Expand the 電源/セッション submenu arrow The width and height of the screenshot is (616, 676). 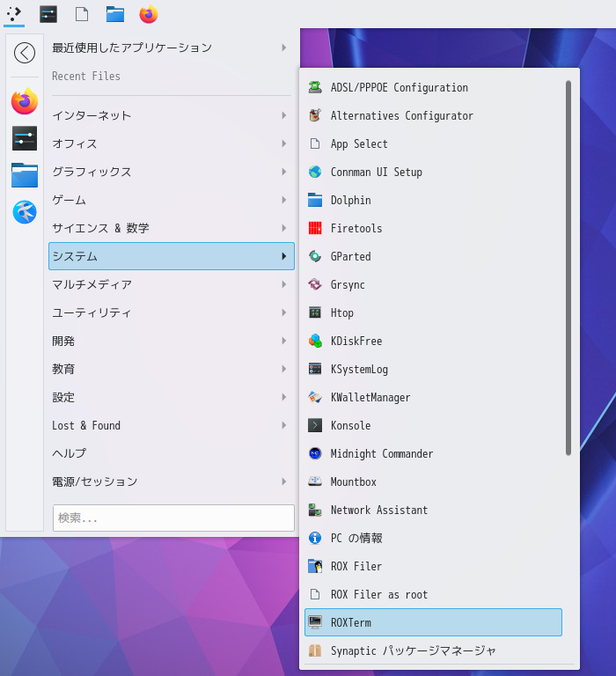[x=284, y=481]
